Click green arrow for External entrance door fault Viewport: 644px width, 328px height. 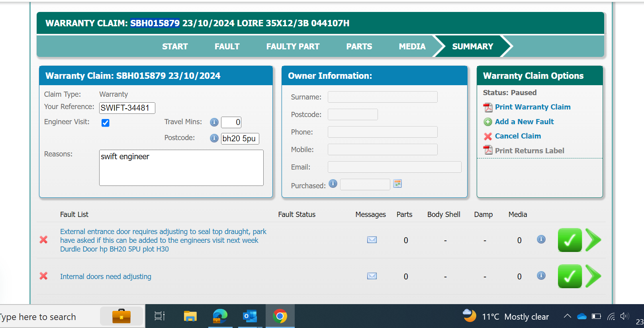(x=593, y=240)
